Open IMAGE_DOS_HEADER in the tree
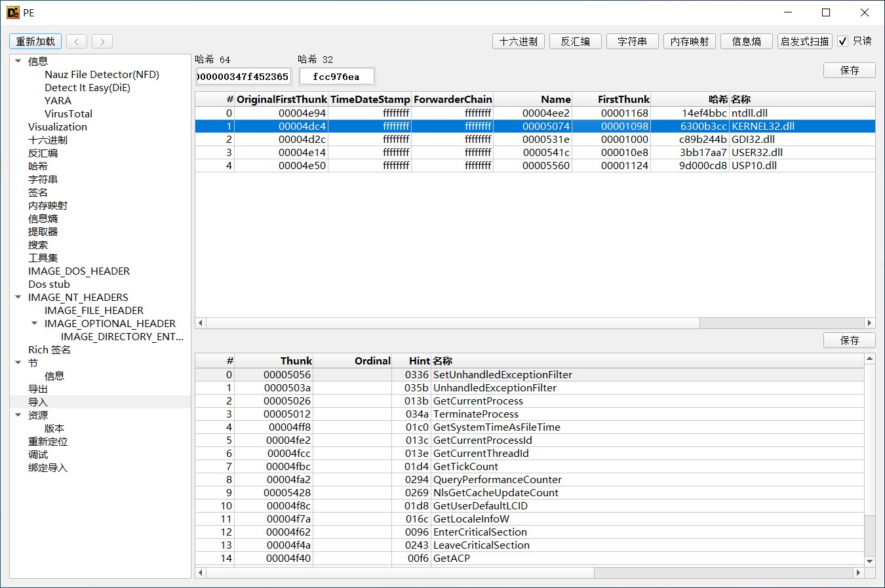Screen dimensions: 885x588 [79, 271]
